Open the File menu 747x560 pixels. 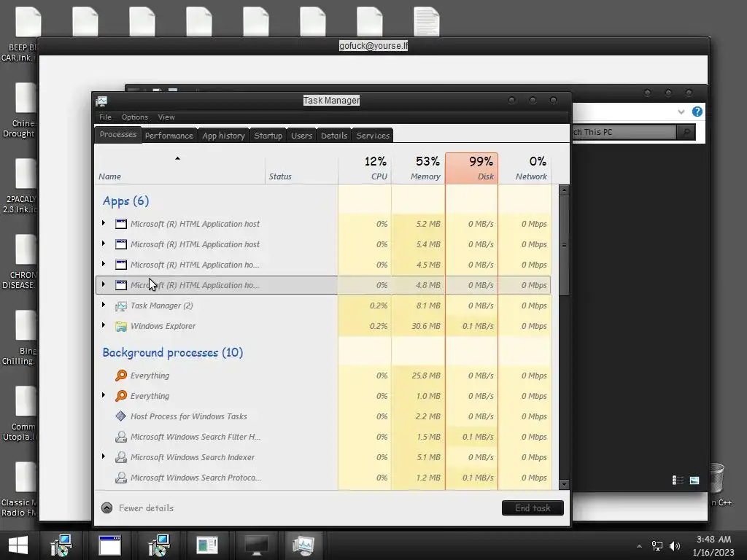[105, 117]
